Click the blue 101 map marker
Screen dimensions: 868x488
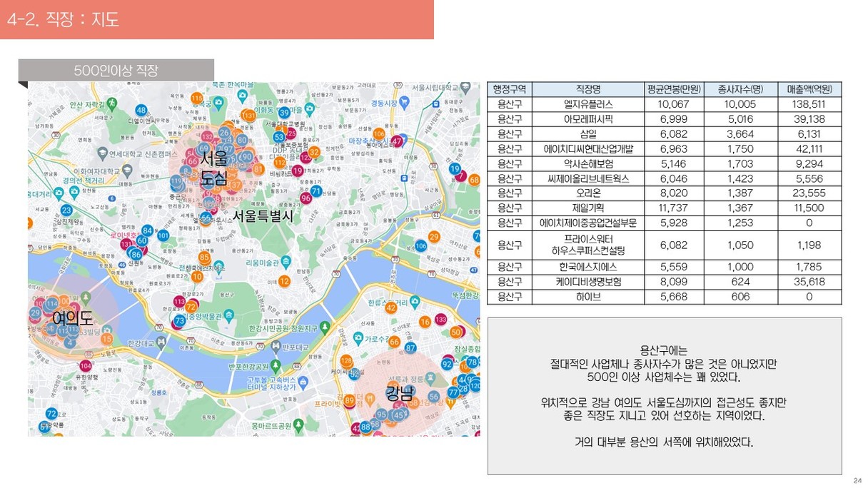coord(163,236)
